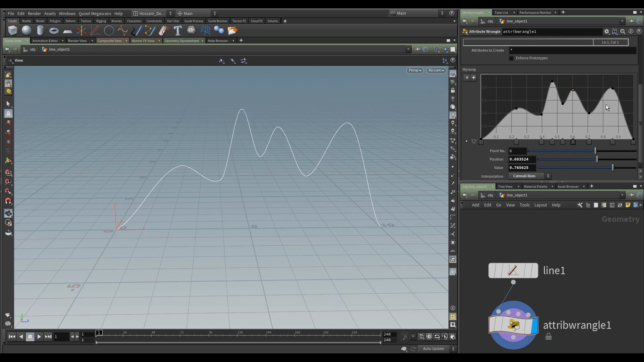Select the Font text shelf tool
Image resolution: width=644 pixels, height=362 pixels.
click(177, 31)
